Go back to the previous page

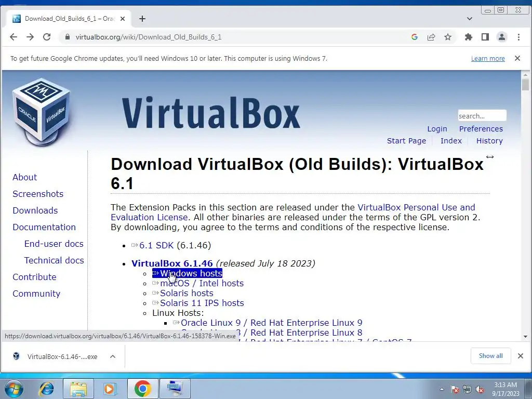tap(13, 37)
